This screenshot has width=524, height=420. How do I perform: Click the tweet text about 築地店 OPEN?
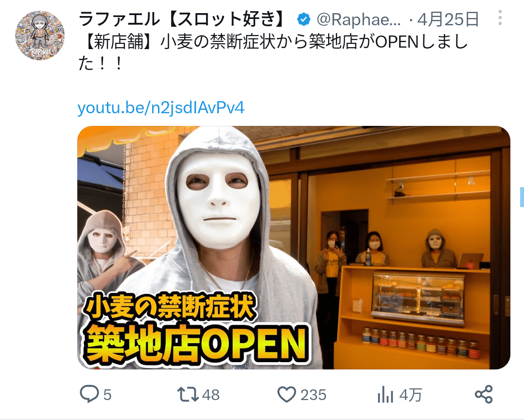(273, 52)
